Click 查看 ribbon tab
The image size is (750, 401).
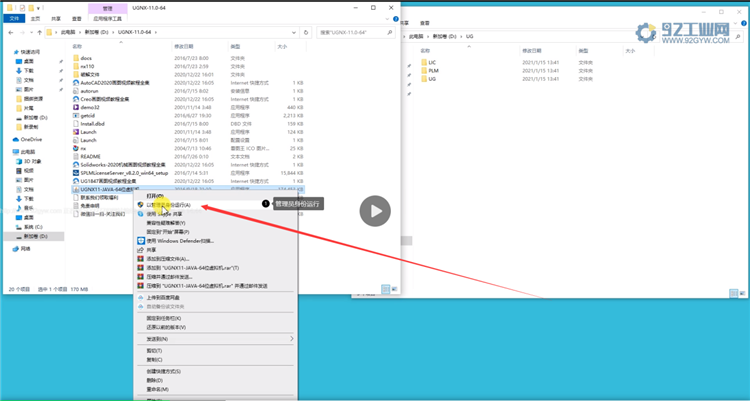pos(77,19)
